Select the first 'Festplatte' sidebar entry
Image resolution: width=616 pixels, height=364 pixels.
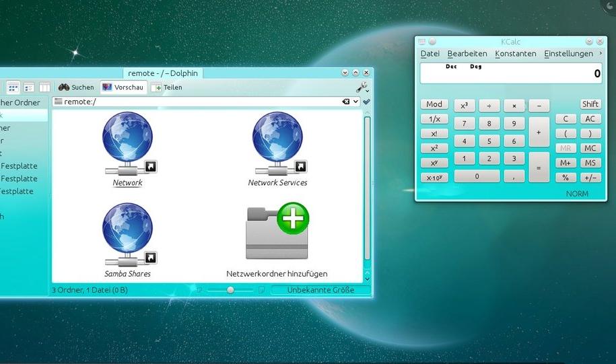coord(19,166)
